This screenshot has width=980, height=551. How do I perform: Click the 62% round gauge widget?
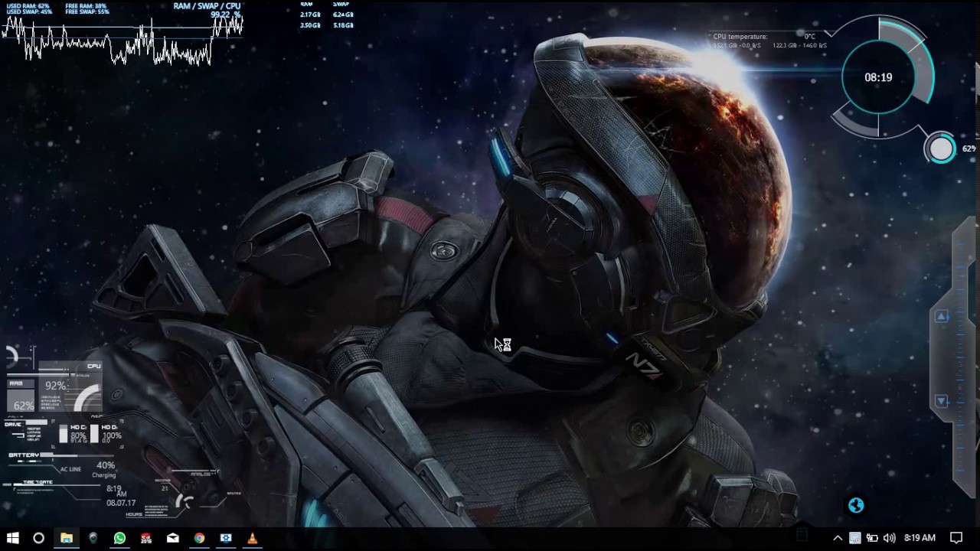pos(942,148)
